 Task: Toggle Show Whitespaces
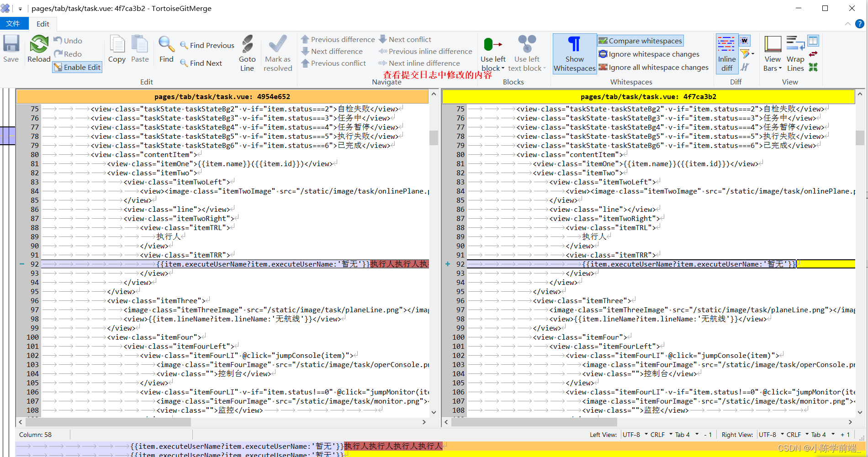(575, 53)
